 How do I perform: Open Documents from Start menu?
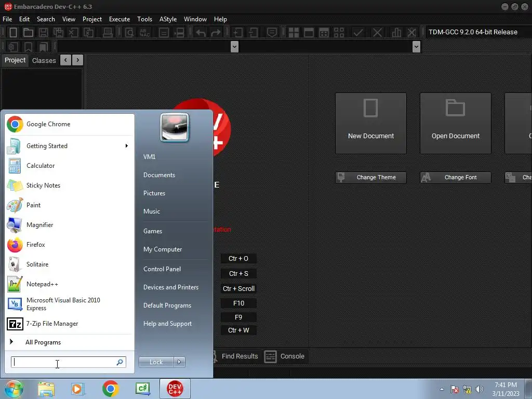pyautogui.click(x=159, y=175)
